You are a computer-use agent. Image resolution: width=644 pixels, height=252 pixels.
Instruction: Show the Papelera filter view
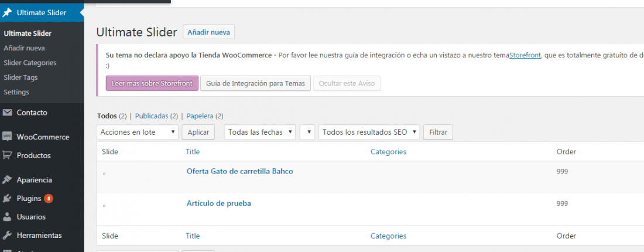coord(200,117)
